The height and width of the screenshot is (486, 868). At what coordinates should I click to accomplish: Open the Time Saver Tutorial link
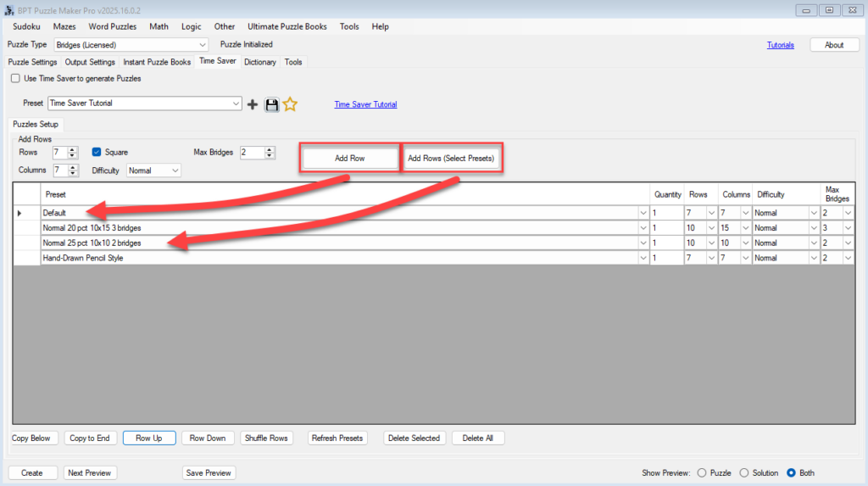[x=365, y=104]
